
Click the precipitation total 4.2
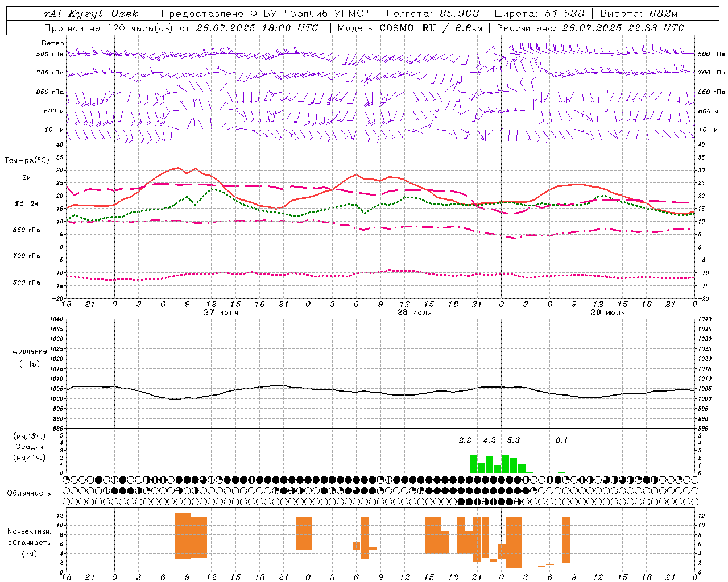click(489, 440)
